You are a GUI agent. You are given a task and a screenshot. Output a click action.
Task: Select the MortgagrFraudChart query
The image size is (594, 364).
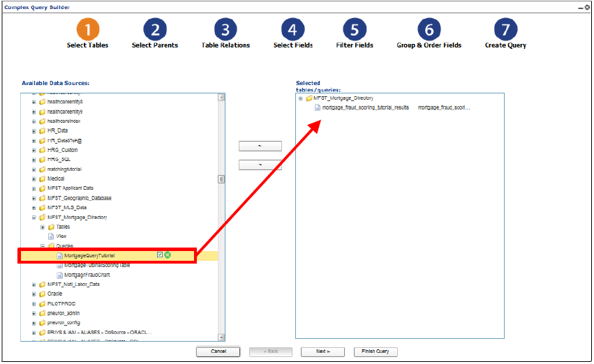point(87,275)
